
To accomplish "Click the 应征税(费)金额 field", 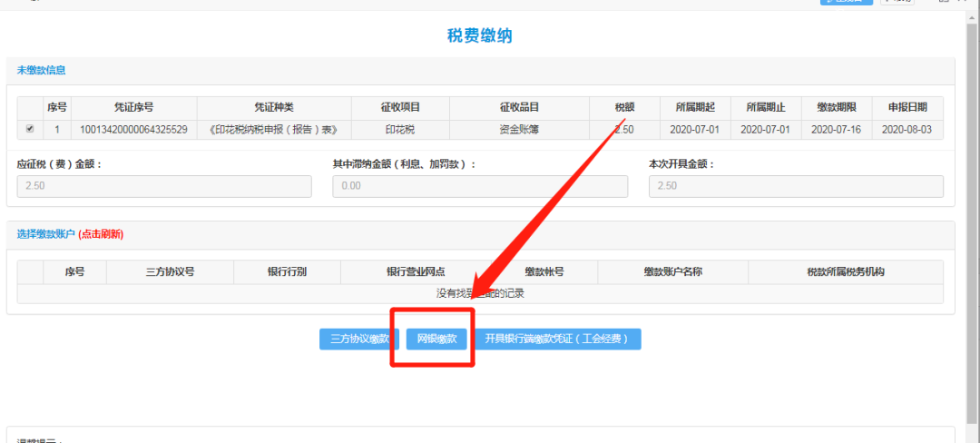I will click(x=164, y=186).
